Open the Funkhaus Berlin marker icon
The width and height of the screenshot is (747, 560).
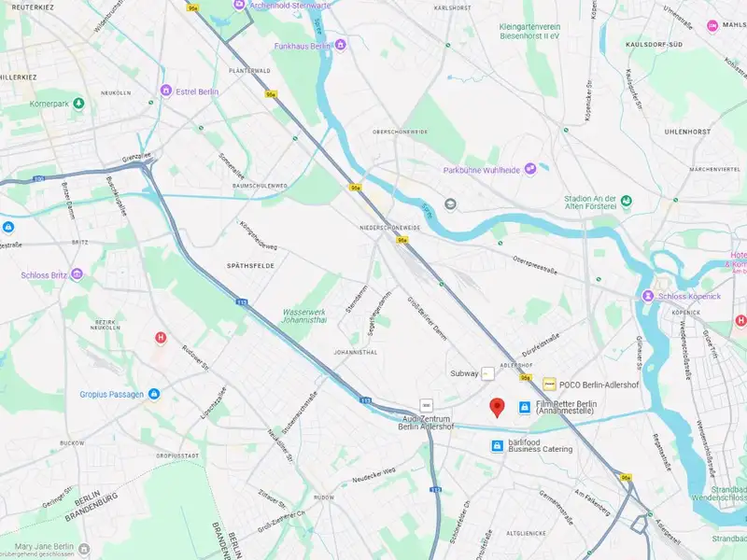coord(340,45)
